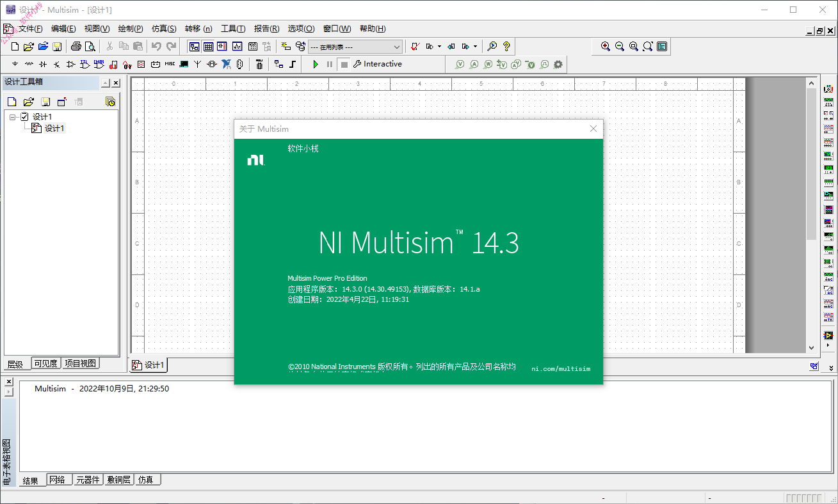The width and height of the screenshot is (838, 504).
Task: Toggle SPICE netlist viewer button
Action: (222, 46)
